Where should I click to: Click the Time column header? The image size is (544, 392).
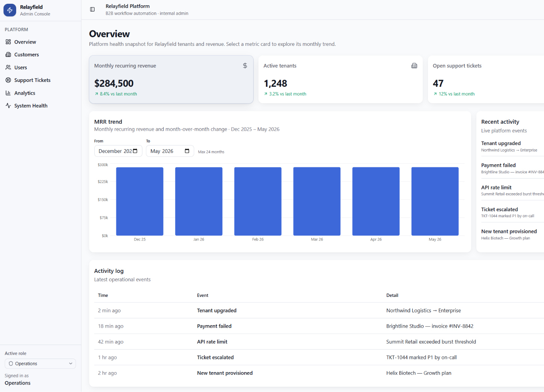[103, 295]
